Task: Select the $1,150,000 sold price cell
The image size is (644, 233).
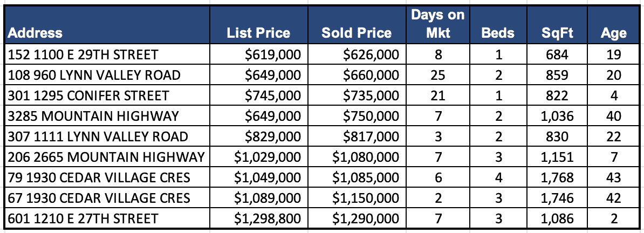Action: click(364, 198)
